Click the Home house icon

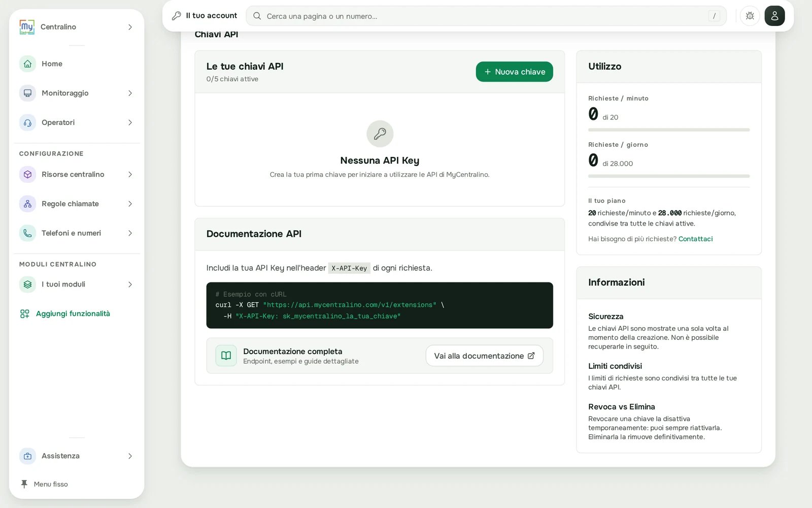(27, 64)
